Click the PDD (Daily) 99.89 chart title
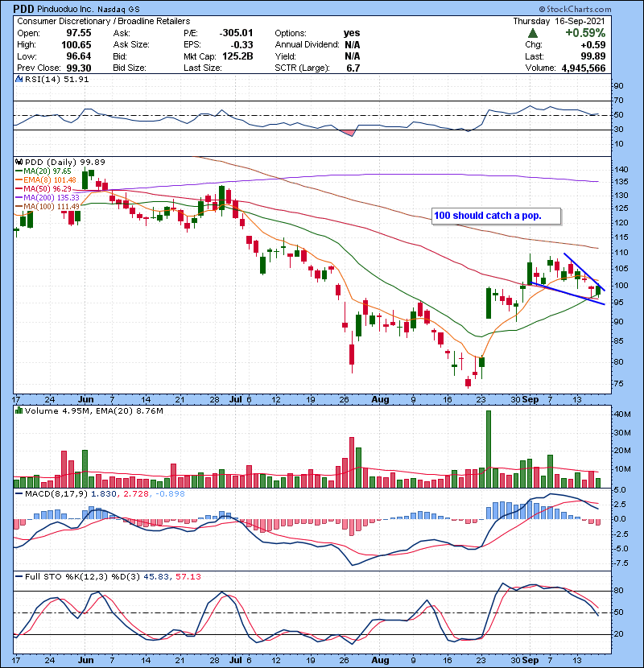 click(x=64, y=163)
